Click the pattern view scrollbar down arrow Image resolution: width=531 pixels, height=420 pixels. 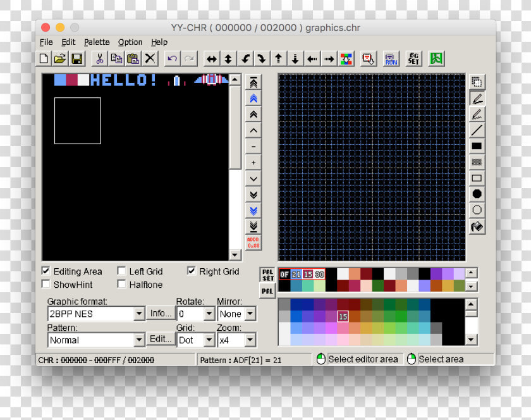pos(235,255)
